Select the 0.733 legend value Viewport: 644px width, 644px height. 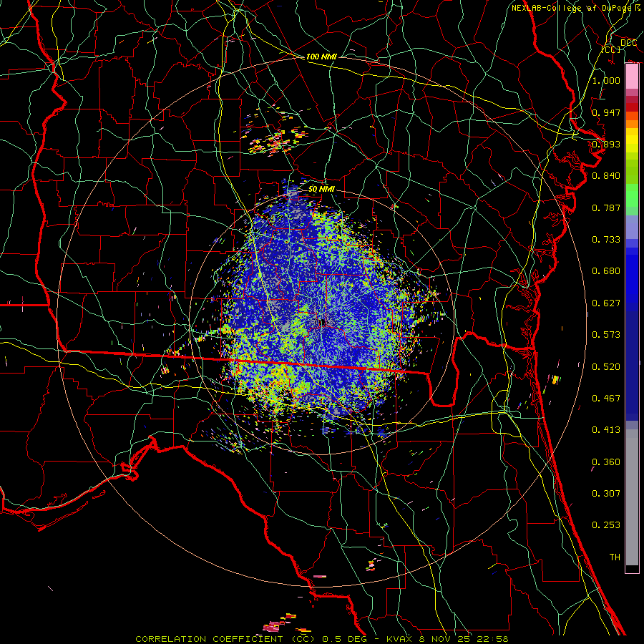click(606, 239)
